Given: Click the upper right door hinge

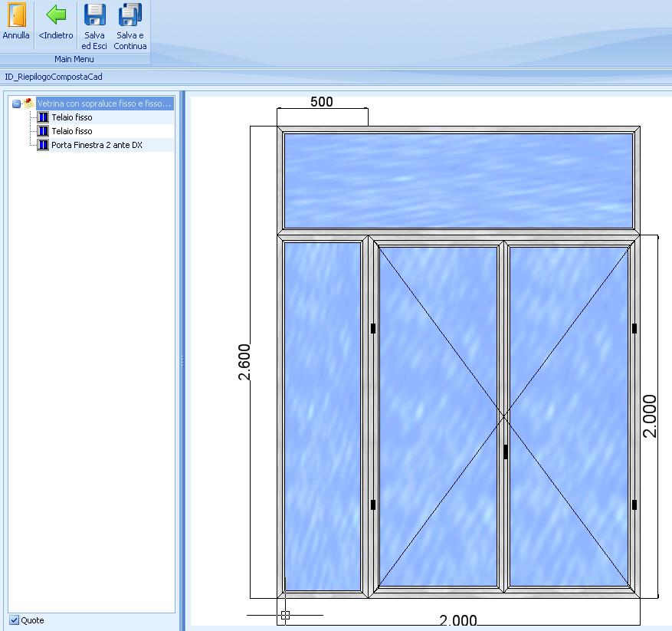Looking at the screenshot, I should [x=634, y=329].
